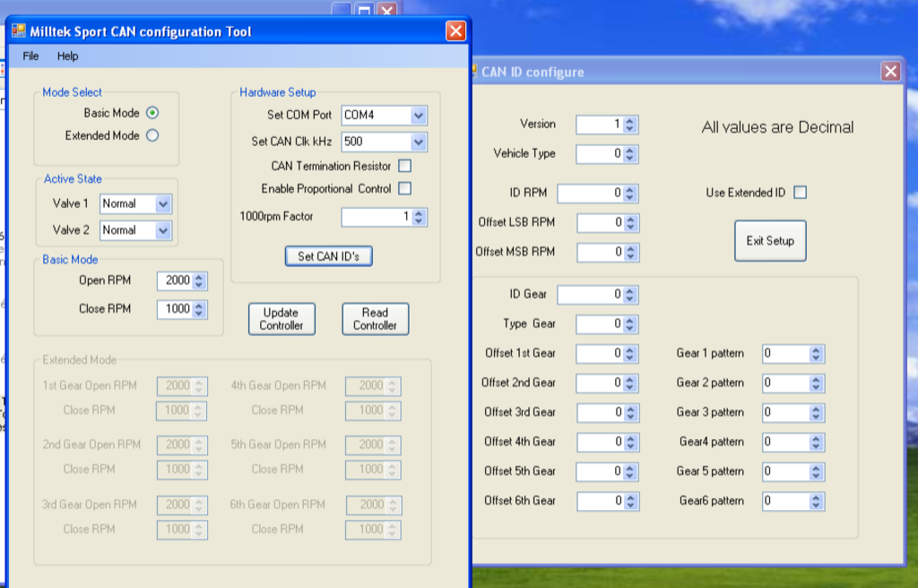
Task: Click the Milltek Sport app title icon
Action: 19,31
